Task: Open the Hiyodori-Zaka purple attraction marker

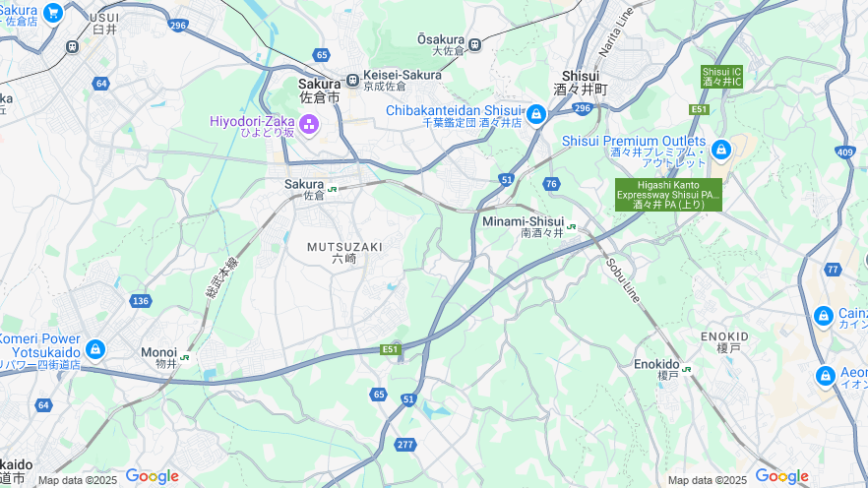Action: point(309,125)
